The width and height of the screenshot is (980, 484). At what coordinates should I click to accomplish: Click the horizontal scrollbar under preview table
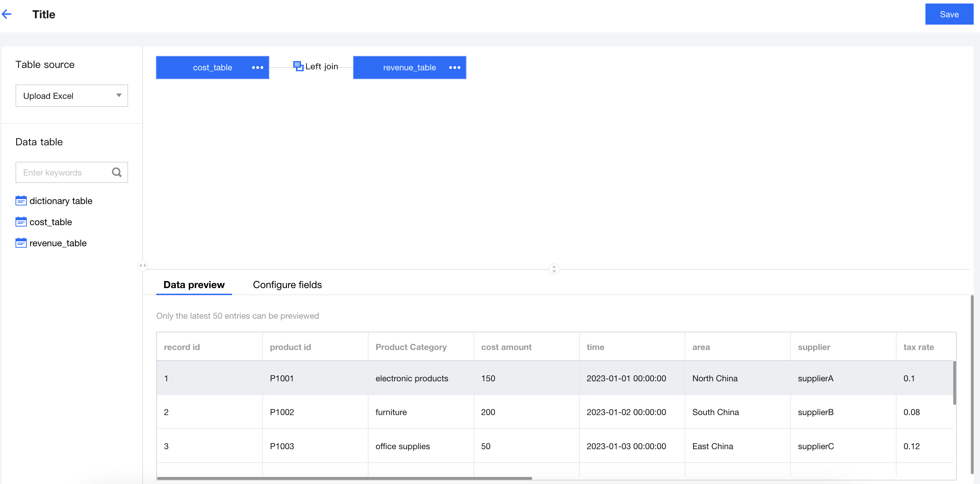(x=344, y=478)
